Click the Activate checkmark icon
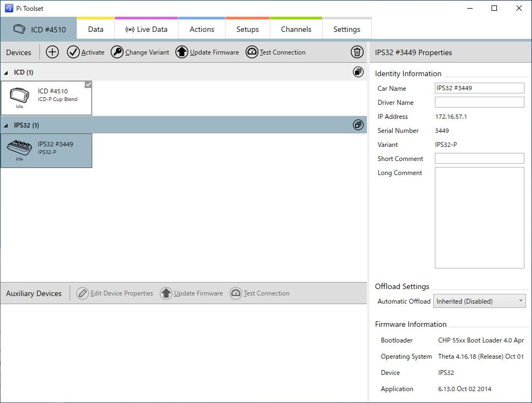Image resolution: width=532 pixels, height=403 pixels. (73, 52)
